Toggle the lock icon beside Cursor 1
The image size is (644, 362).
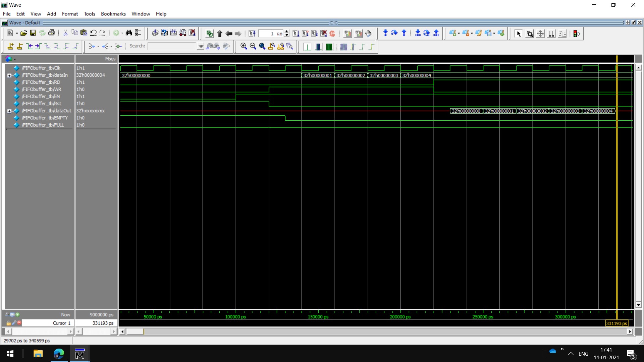[x=9, y=323]
